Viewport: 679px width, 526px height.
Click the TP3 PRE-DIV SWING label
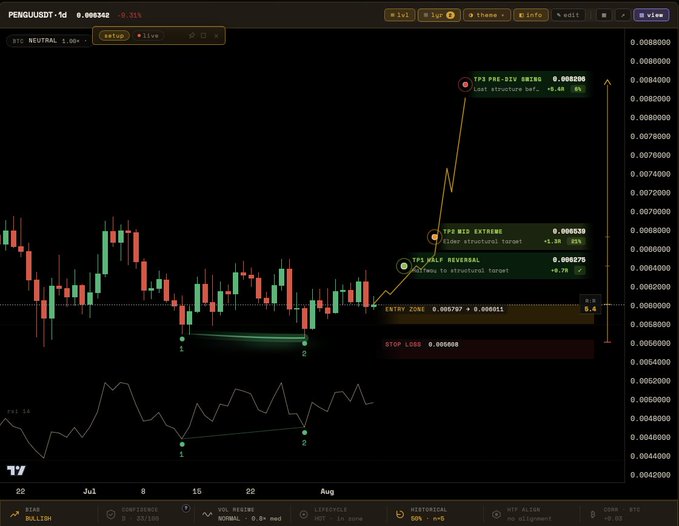507,79
